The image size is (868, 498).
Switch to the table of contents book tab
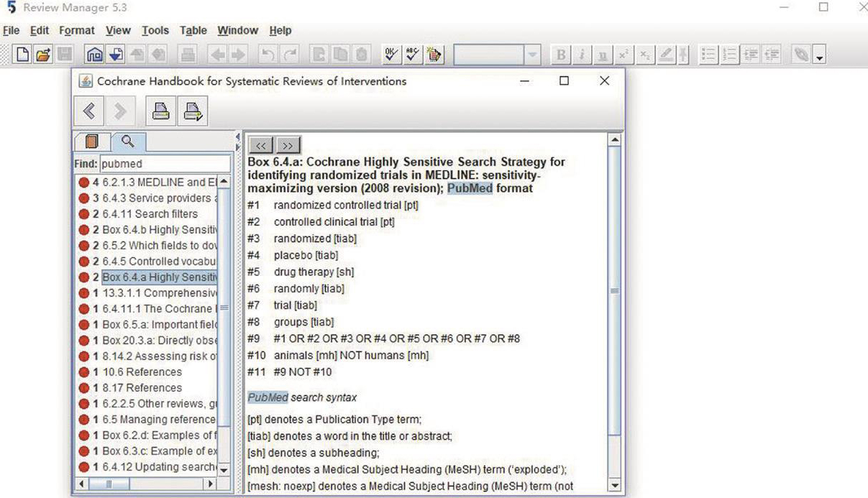coord(92,142)
